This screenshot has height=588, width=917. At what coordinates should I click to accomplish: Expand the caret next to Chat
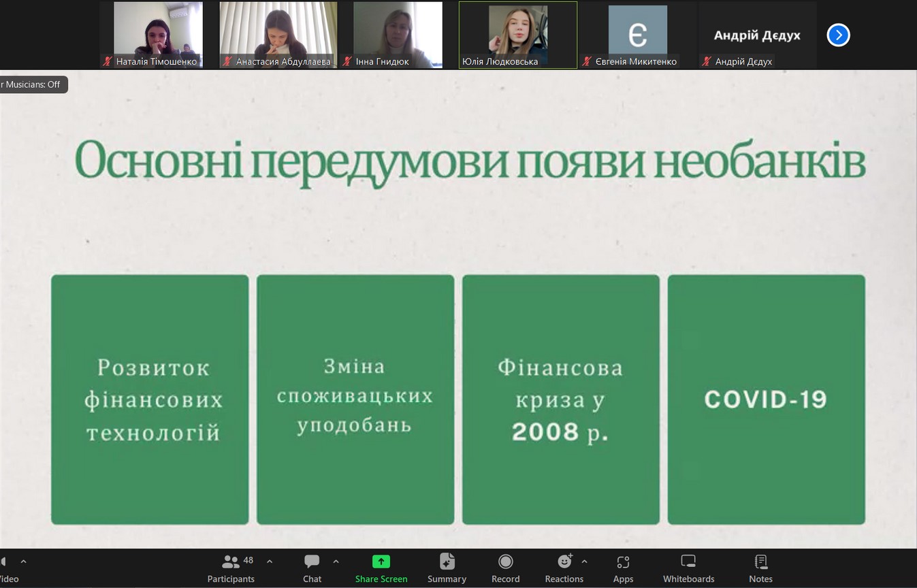point(336,561)
